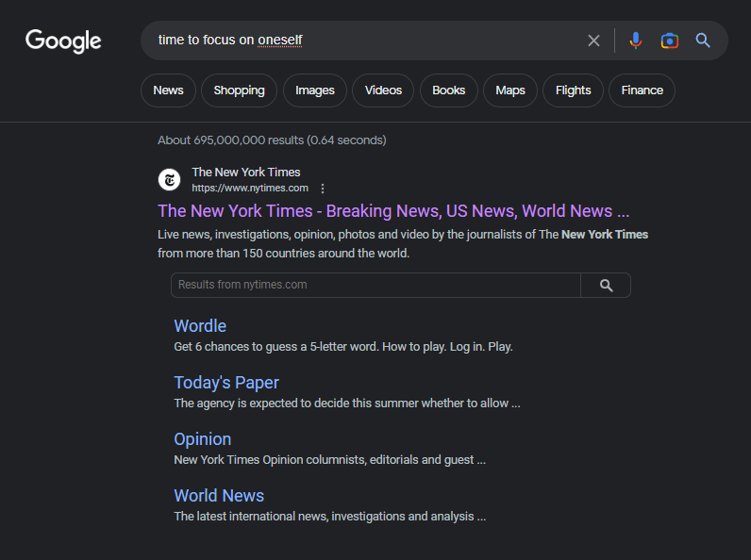751x560 pixels.
Task: Click the Google logo
Action: tap(63, 41)
